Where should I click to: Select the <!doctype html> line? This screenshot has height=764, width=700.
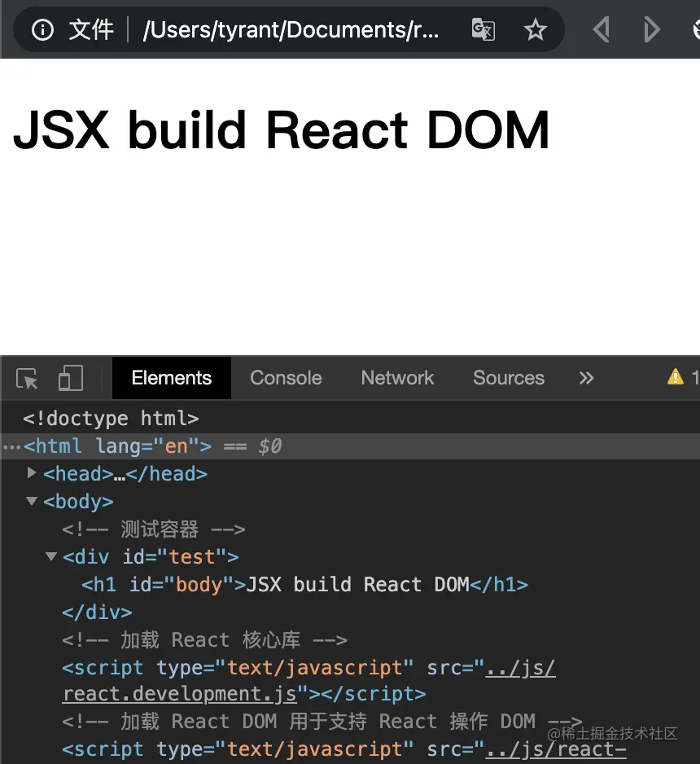click(111, 419)
